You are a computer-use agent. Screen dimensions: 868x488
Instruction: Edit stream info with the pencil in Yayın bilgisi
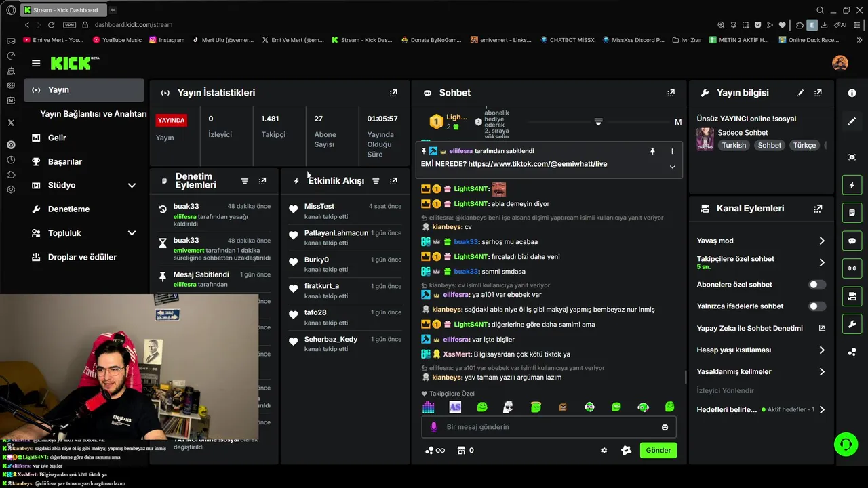(800, 93)
